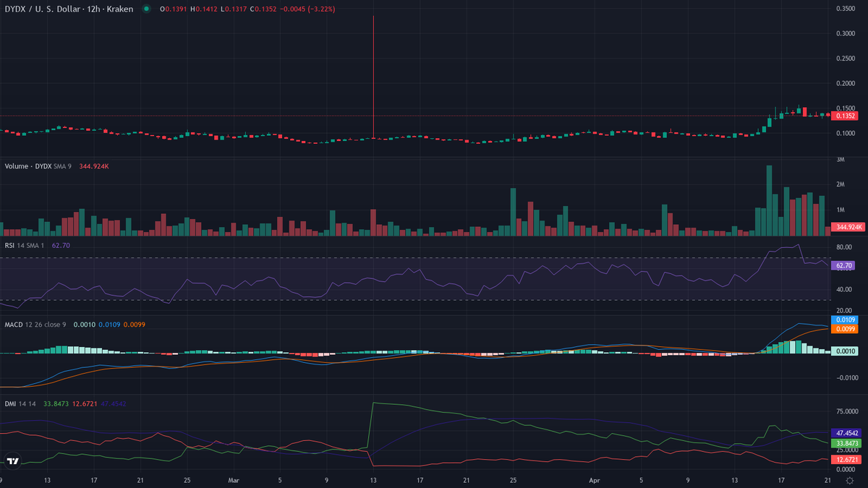Click the 40.00 RSI axis label
868x488 pixels.
pos(843,289)
